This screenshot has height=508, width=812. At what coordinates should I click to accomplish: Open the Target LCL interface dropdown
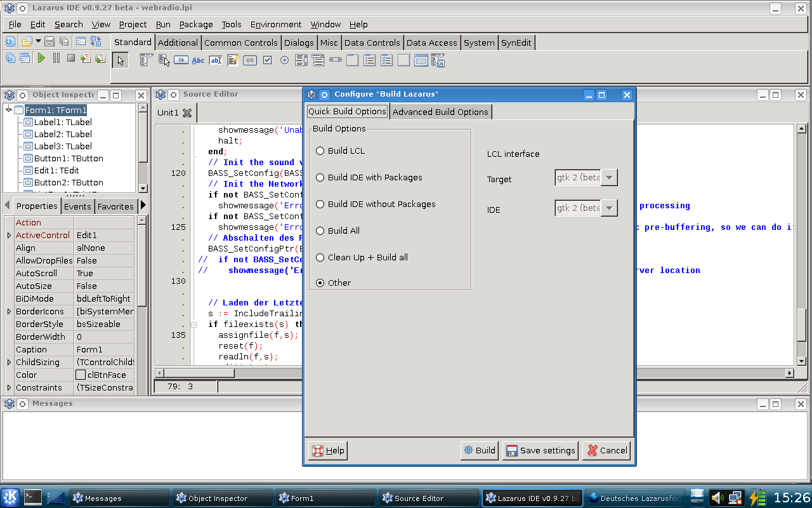click(x=608, y=178)
